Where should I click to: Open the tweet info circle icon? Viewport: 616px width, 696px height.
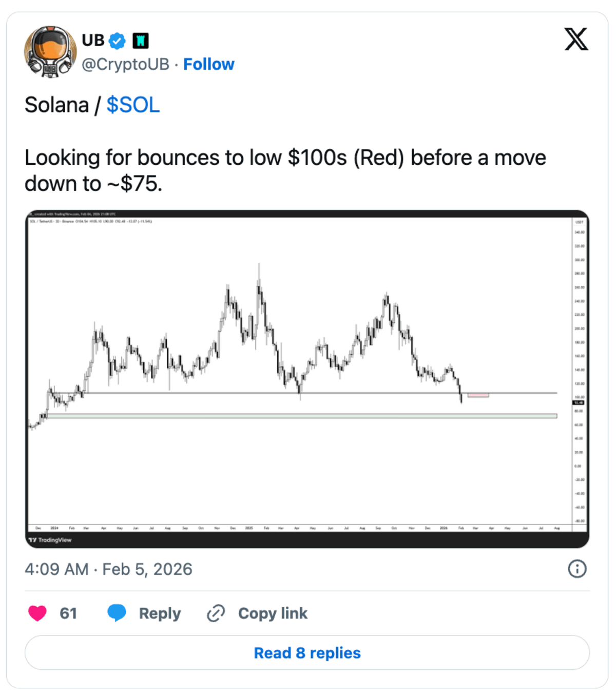(x=577, y=569)
